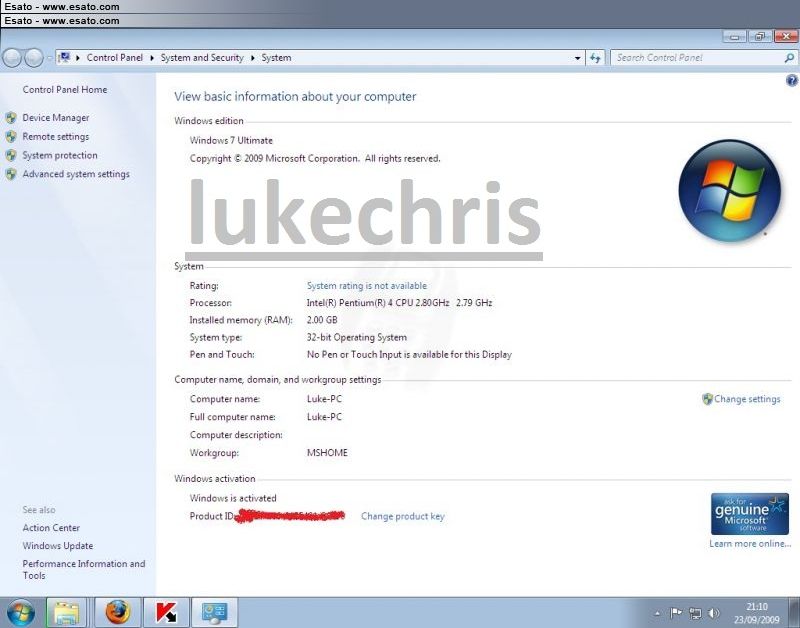Go to Control Panel breadcrumb
The width and height of the screenshot is (800, 628).
point(115,58)
